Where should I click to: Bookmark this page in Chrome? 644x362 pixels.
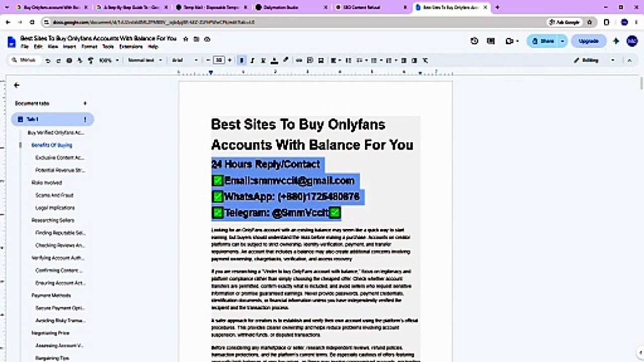tap(590, 22)
